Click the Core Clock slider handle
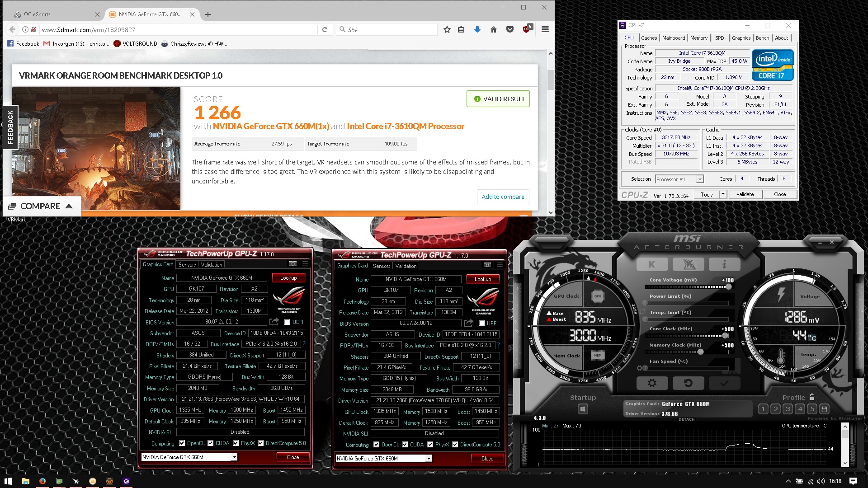The height and width of the screenshot is (488, 868). point(725,336)
